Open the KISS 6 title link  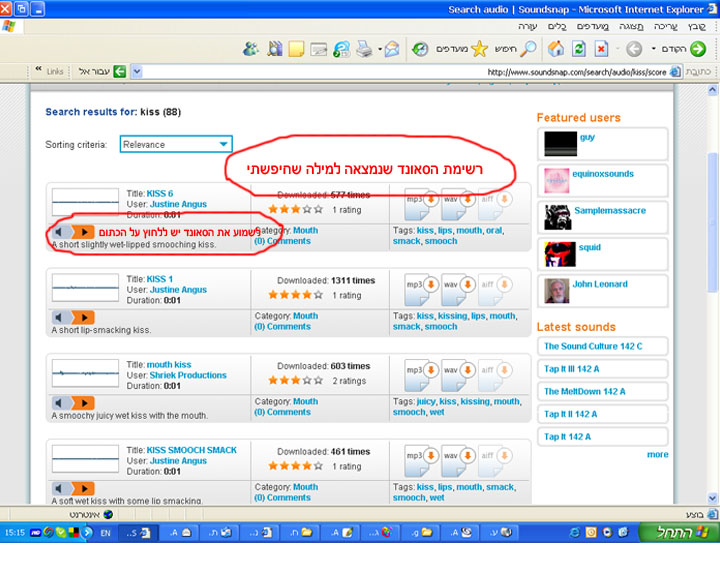160,193
